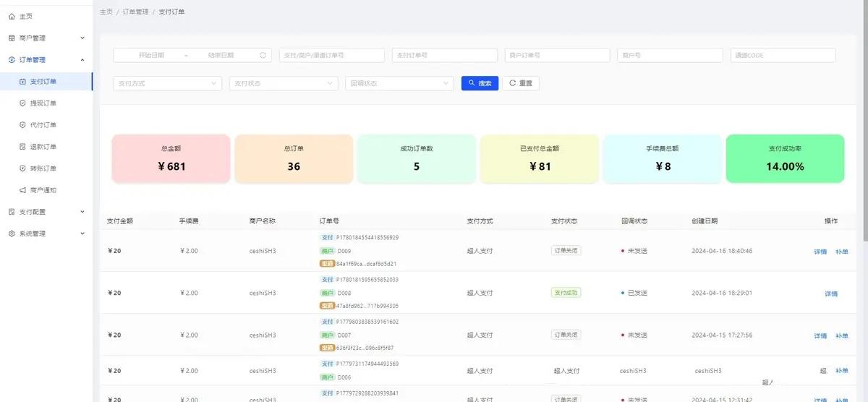Click the blue 搜索 button
The width and height of the screenshot is (868, 402).
point(480,83)
